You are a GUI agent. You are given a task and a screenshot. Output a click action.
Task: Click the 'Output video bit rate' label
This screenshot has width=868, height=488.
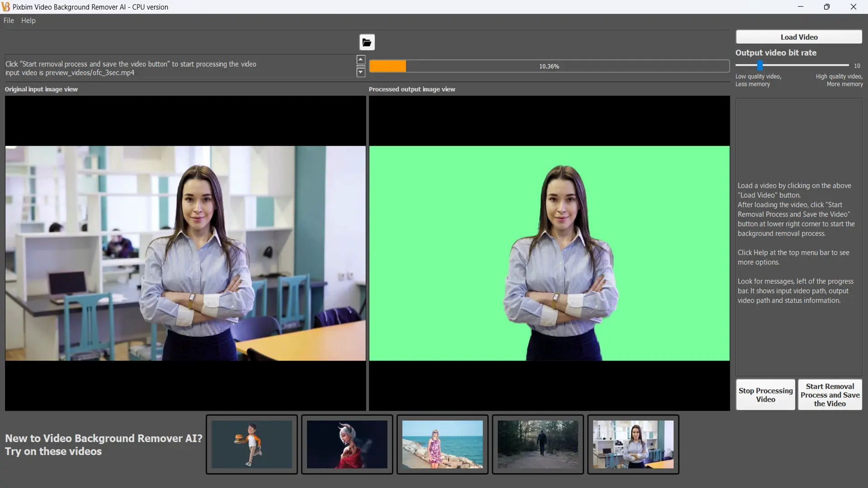click(776, 53)
